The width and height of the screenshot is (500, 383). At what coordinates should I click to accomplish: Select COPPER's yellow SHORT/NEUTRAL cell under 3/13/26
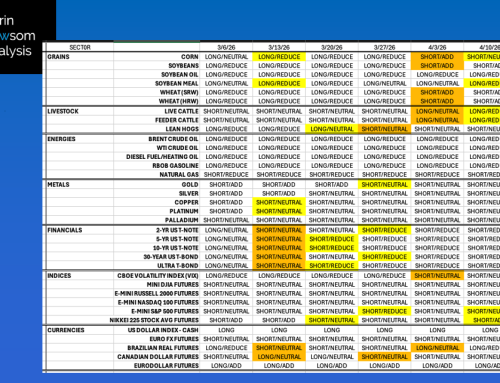tap(279, 202)
